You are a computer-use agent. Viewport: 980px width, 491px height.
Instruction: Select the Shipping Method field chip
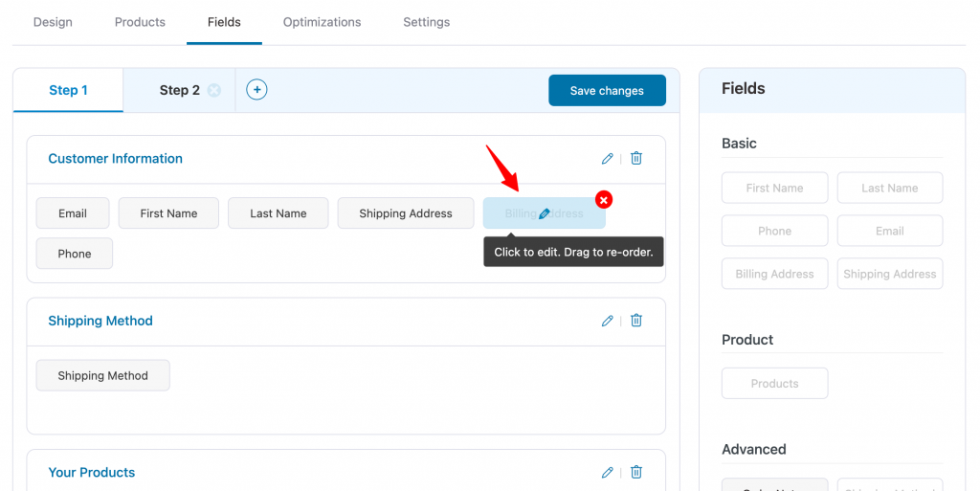pos(103,375)
